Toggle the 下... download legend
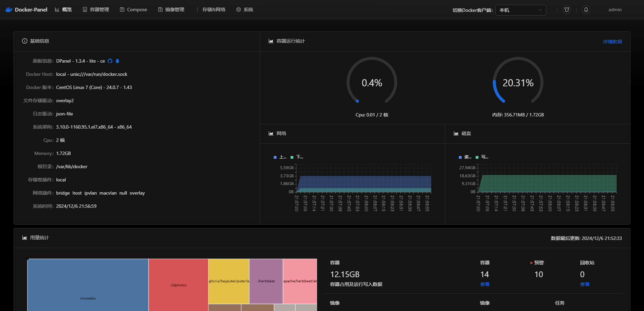 [x=297, y=157]
